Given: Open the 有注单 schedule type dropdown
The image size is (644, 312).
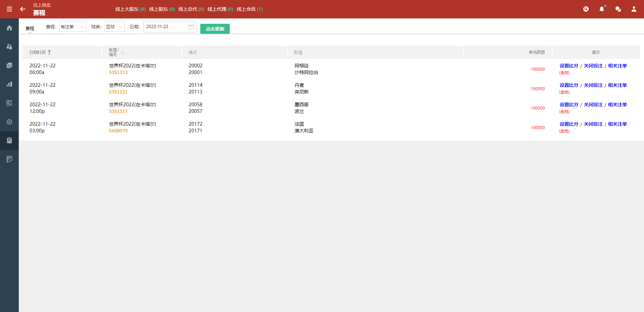Looking at the screenshot, I should (72, 27).
